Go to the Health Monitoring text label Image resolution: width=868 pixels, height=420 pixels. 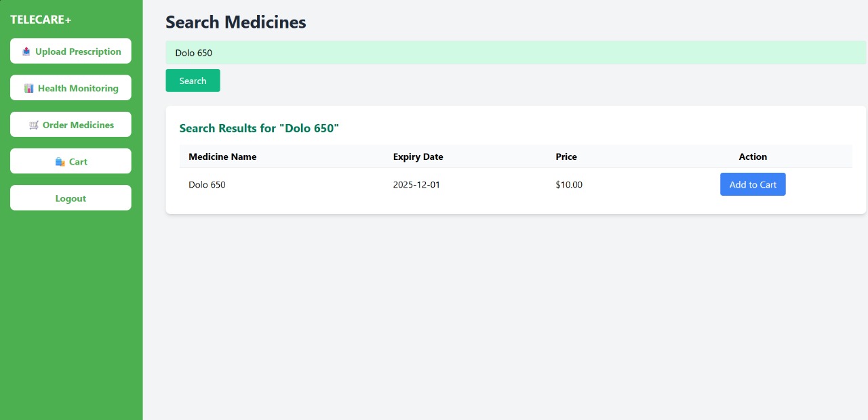78,88
